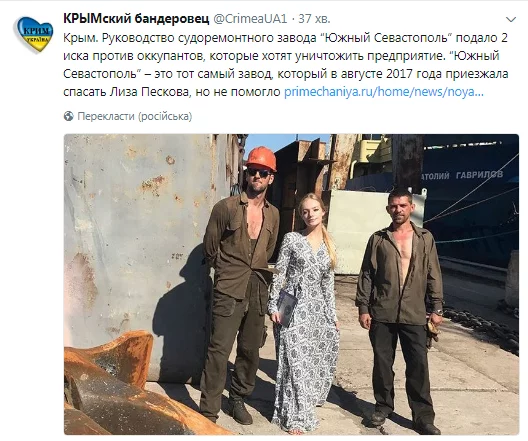Click the tweet text starting with Крым. Руководство

[286, 65]
